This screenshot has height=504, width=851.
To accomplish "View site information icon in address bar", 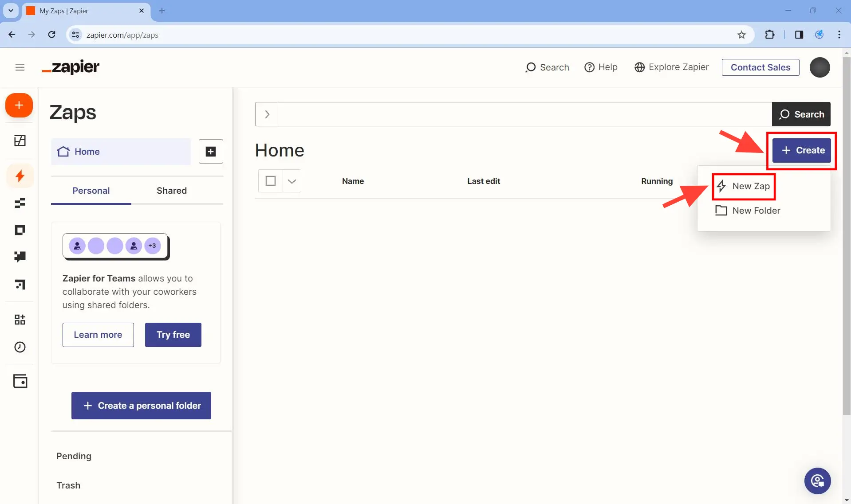I will pos(76,35).
